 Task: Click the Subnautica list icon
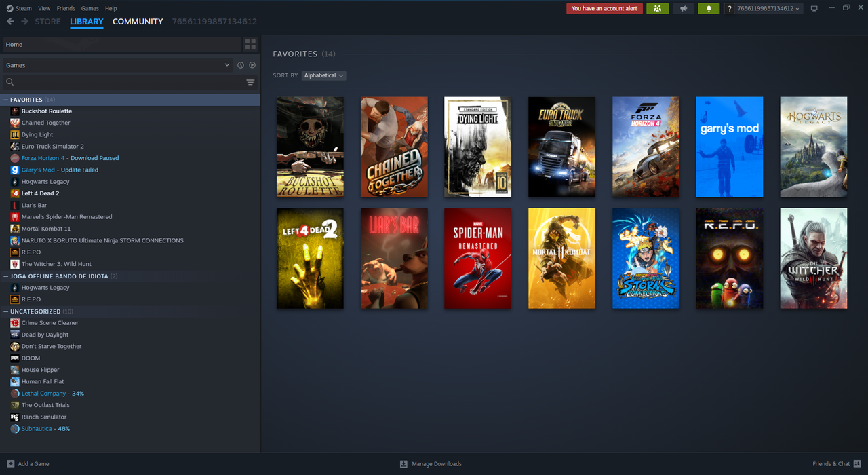pyautogui.click(x=15, y=429)
